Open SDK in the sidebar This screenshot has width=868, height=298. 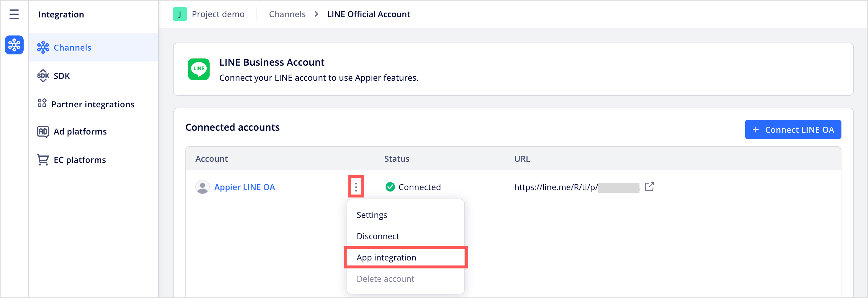[x=93, y=76]
